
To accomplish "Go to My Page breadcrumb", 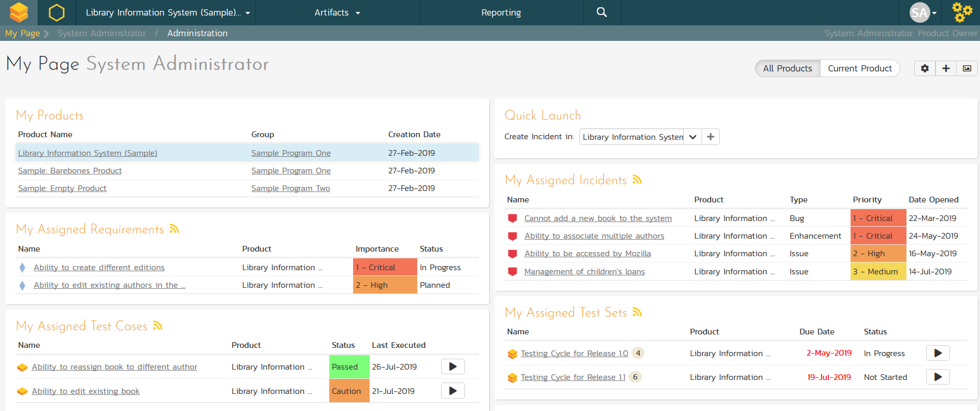I will [x=22, y=33].
